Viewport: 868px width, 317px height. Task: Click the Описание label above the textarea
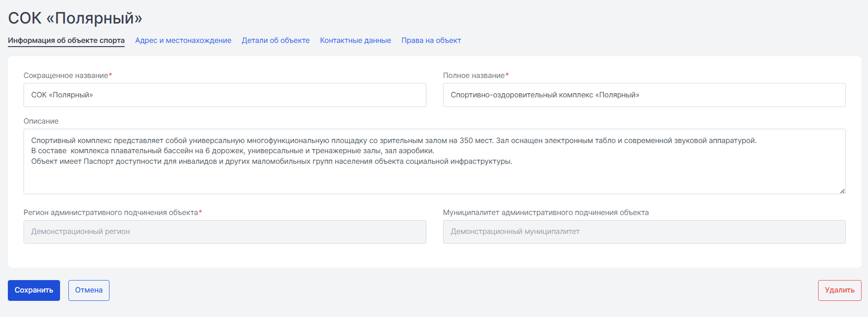coord(41,121)
